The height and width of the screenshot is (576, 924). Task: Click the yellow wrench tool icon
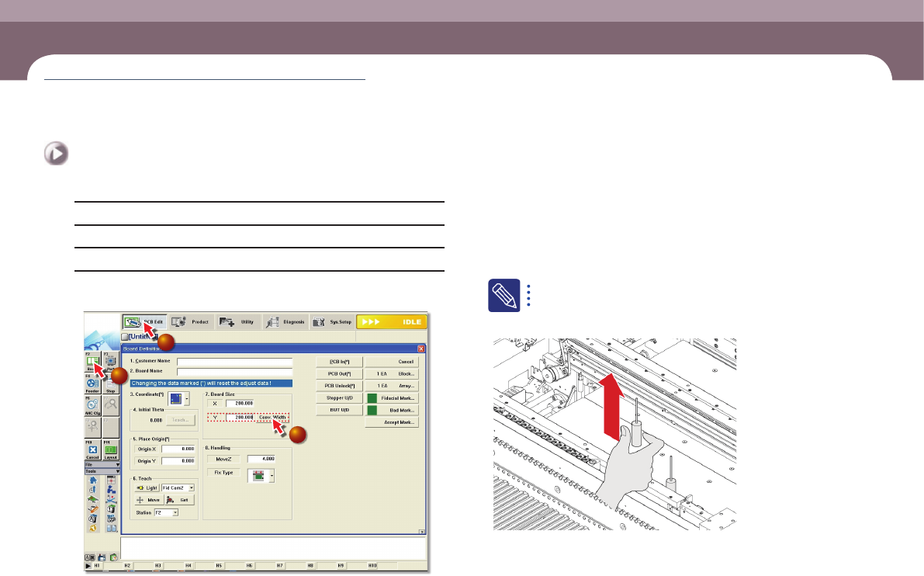[x=92, y=528]
